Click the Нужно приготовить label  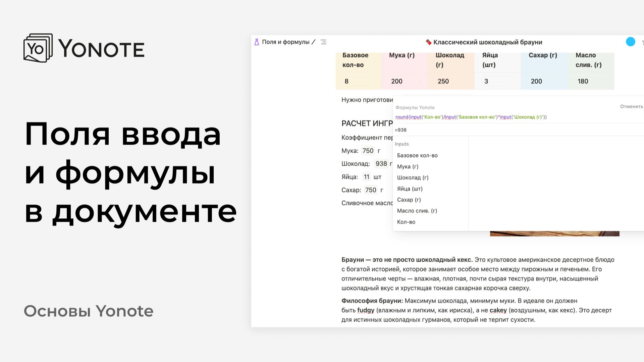click(367, 100)
